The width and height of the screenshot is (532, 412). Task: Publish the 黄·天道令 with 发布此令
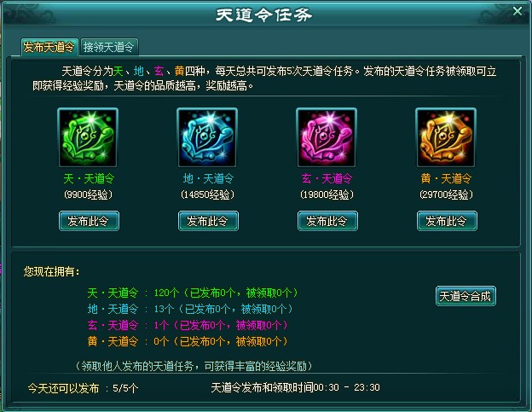[x=447, y=221]
